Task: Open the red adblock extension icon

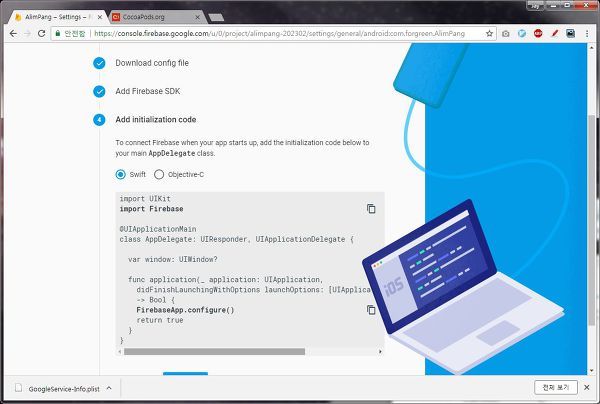Action: pyautogui.click(x=538, y=34)
